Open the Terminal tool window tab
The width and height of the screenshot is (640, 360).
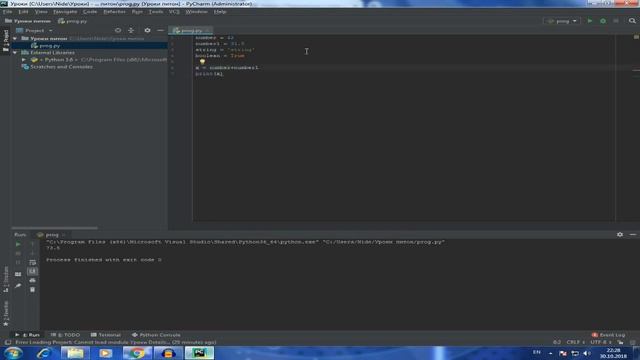[x=106, y=335]
